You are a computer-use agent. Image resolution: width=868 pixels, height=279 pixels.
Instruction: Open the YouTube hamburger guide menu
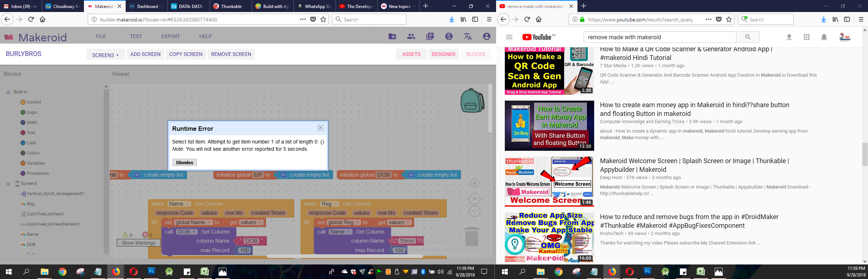tap(509, 37)
